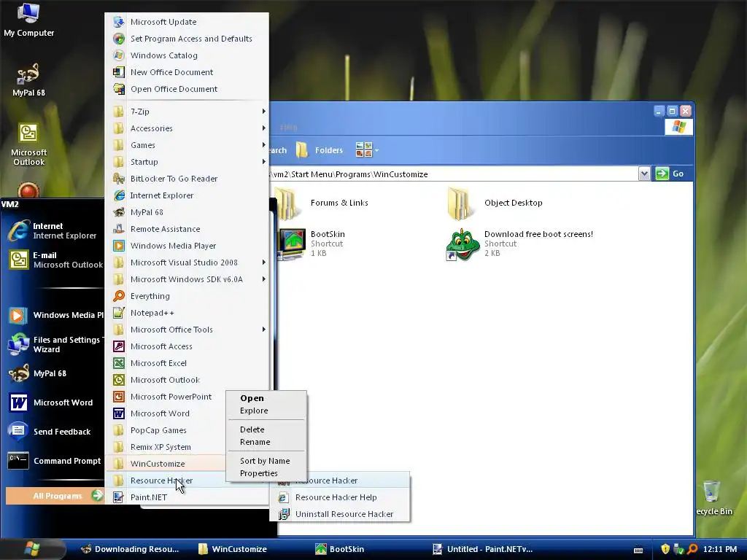Open the address bar dropdown arrow
The width and height of the screenshot is (747, 560).
click(x=644, y=174)
